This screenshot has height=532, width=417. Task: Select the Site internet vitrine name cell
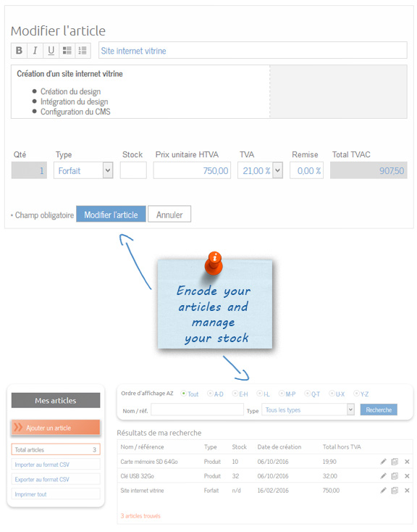click(142, 490)
